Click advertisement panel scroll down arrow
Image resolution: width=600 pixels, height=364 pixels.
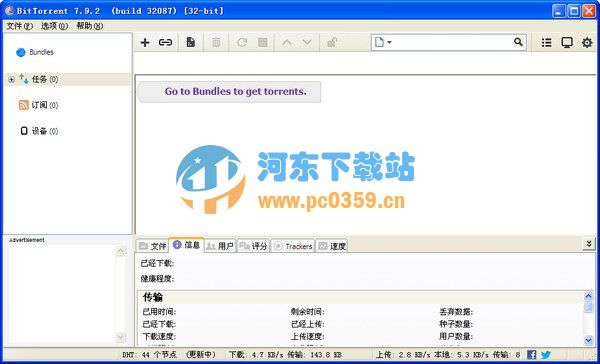point(121,337)
